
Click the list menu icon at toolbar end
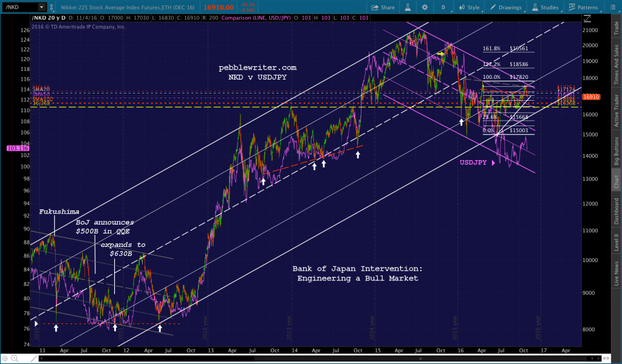tap(612, 7)
